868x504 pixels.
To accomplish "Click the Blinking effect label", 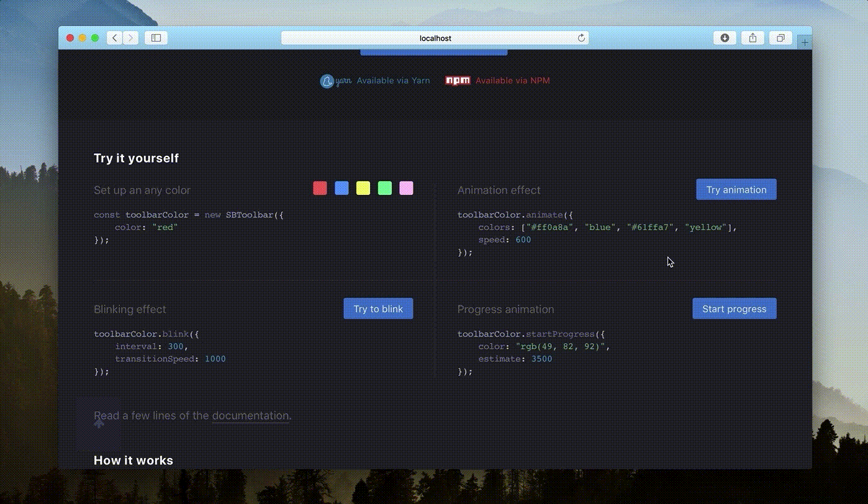I will [x=130, y=309].
